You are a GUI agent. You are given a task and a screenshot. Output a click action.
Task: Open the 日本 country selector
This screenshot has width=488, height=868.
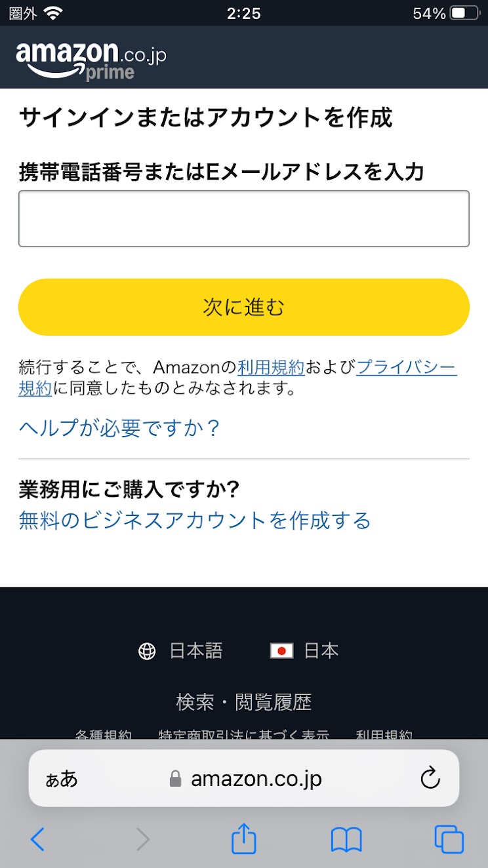321,651
